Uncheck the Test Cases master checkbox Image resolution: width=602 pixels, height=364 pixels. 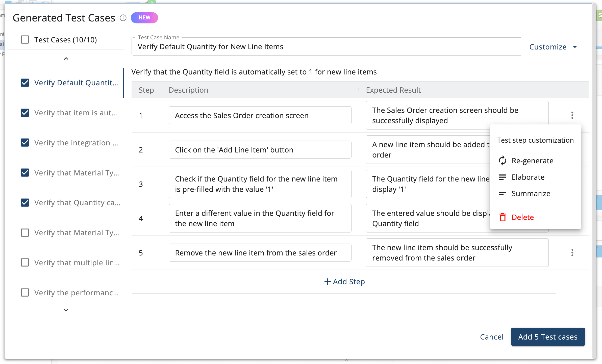[24, 39]
